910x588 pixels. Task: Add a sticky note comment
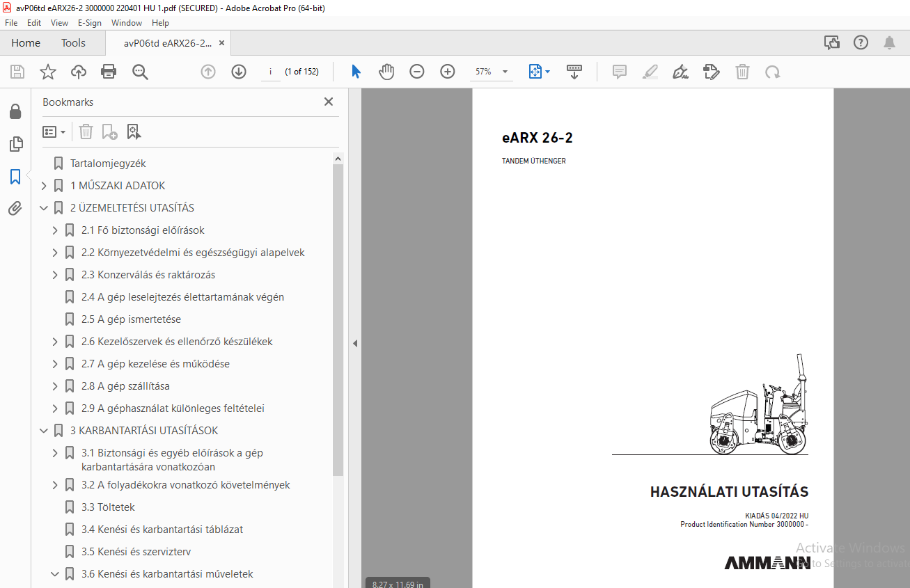pyautogui.click(x=620, y=72)
